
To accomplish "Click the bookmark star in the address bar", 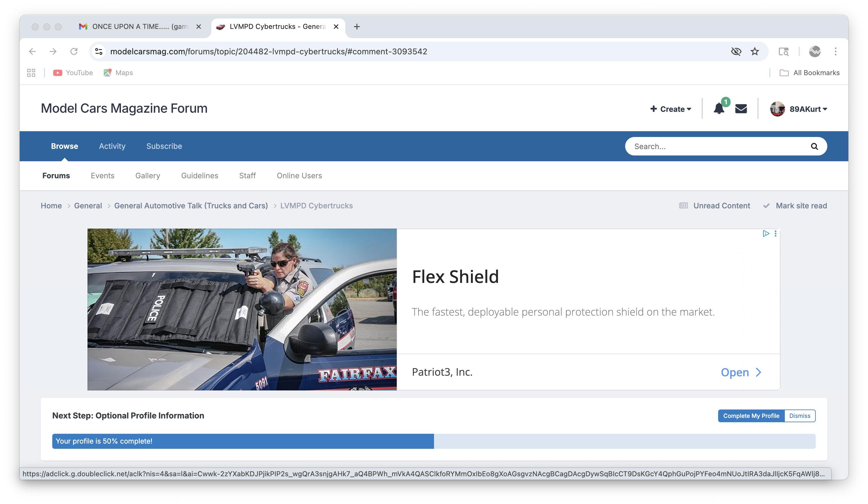I will pos(754,51).
